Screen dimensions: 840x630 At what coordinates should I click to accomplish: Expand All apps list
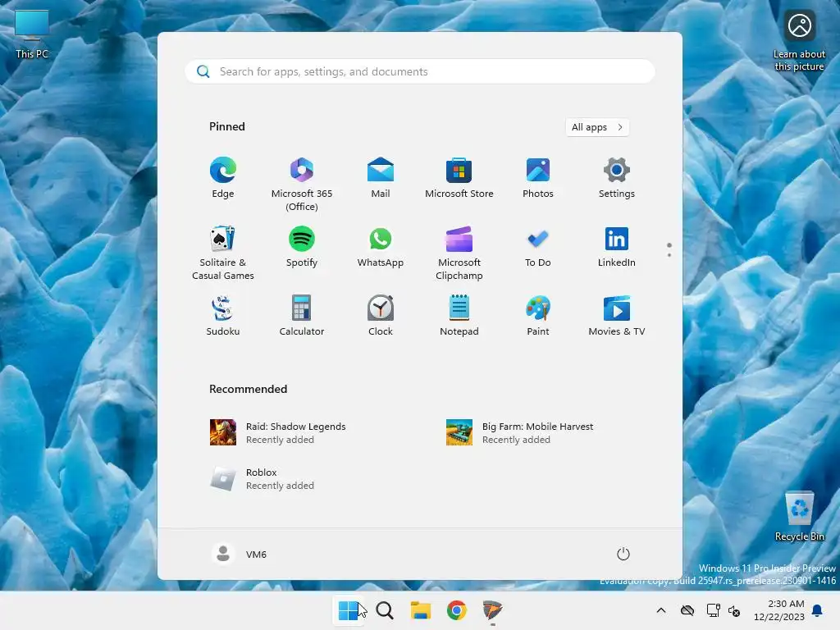click(x=597, y=127)
